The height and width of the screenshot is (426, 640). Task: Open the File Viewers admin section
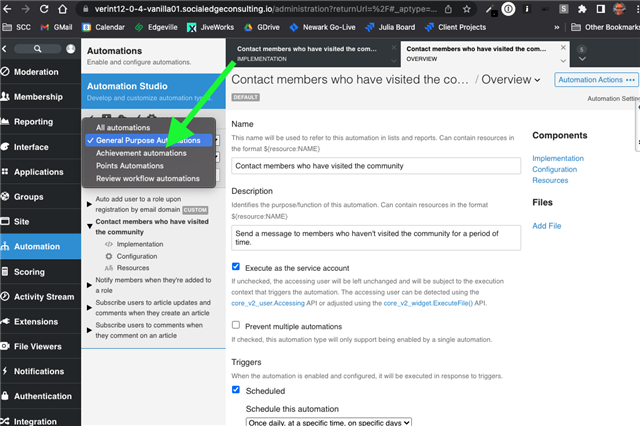(x=40, y=346)
